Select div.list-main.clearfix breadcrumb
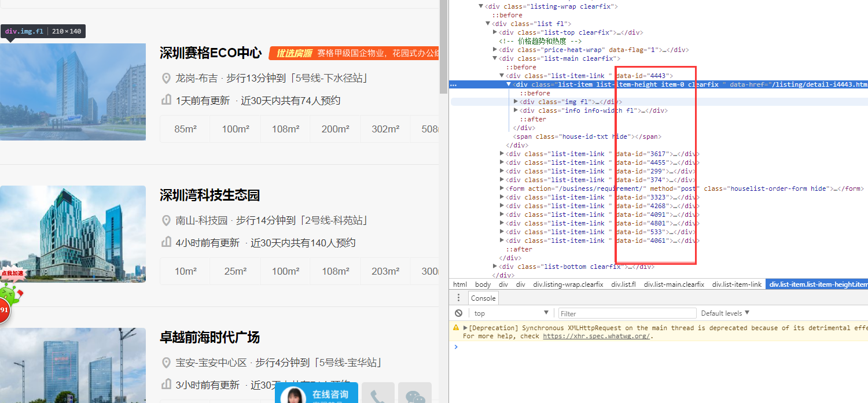Screen dimensions: 868x403 click(674, 284)
